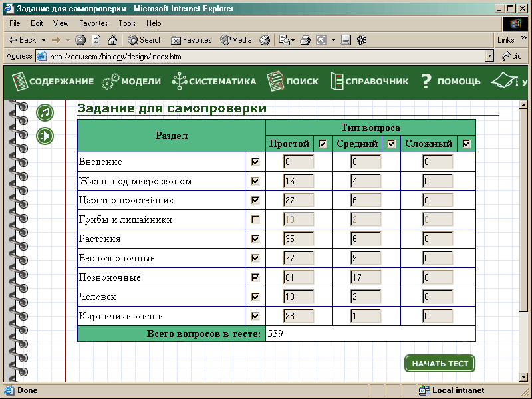
Task: Click the Print toolbar icon
Action: tap(305, 40)
